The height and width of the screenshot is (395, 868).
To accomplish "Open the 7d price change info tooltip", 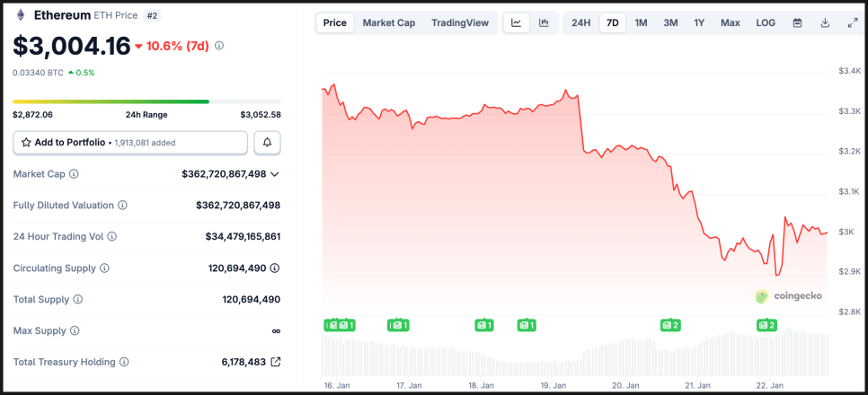I will point(219,45).
